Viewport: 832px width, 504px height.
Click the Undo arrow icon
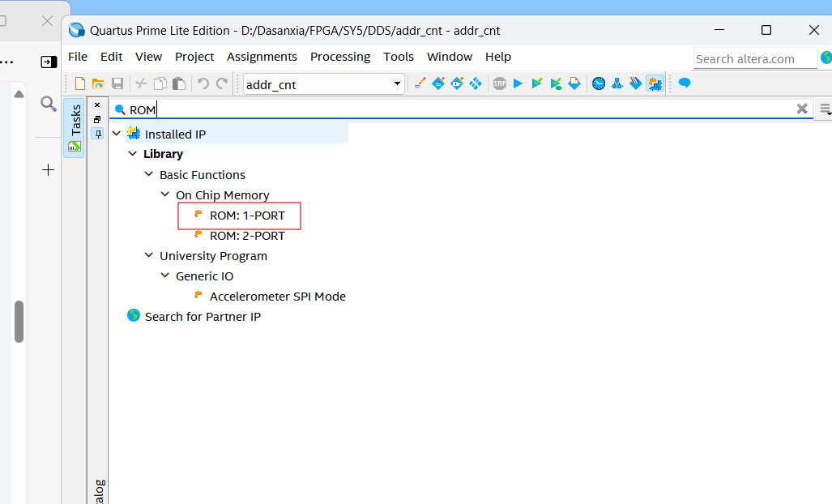click(203, 83)
